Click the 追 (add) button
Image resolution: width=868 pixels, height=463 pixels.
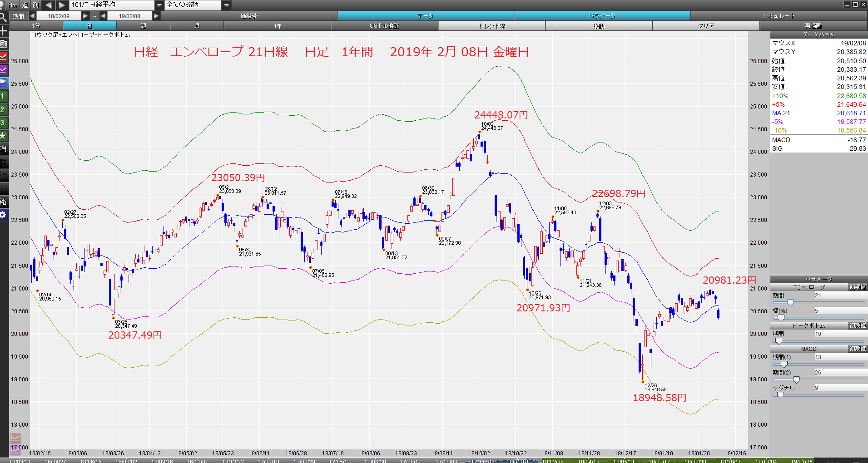(x=25, y=5)
